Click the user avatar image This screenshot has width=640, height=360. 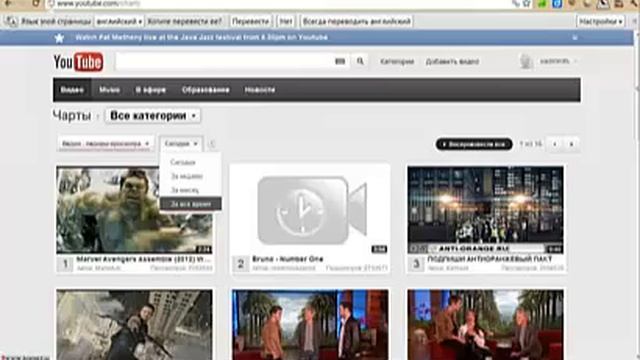pyautogui.click(x=526, y=61)
